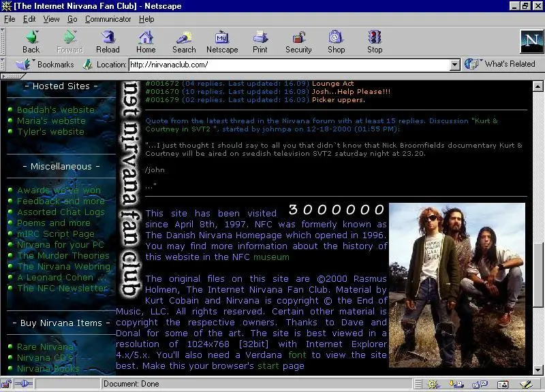The image size is (545, 392).
Task: Open the Security toolbar icon
Action: (x=298, y=42)
